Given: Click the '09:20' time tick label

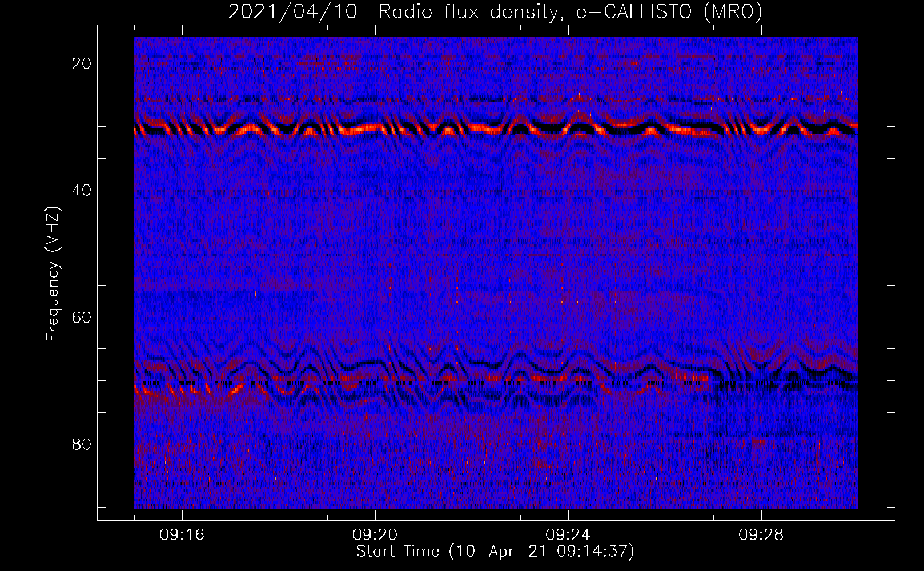Looking at the screenshot, I should [375, 535].
